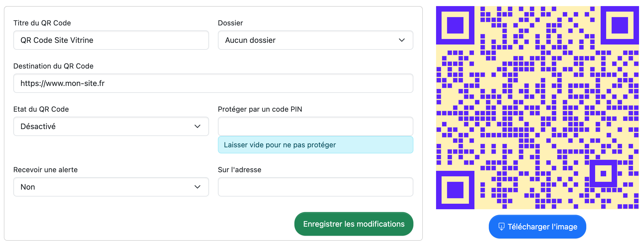Click Enregistrer les modifications
Image resolution: width=644 pixels, height=246 pixels.
coord(353,224)
